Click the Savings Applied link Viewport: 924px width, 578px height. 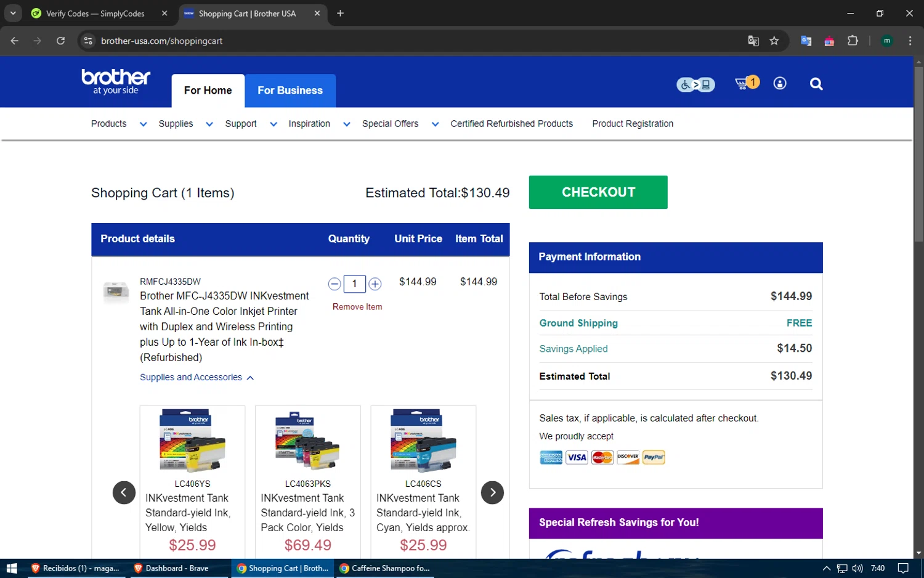(573, 349)
